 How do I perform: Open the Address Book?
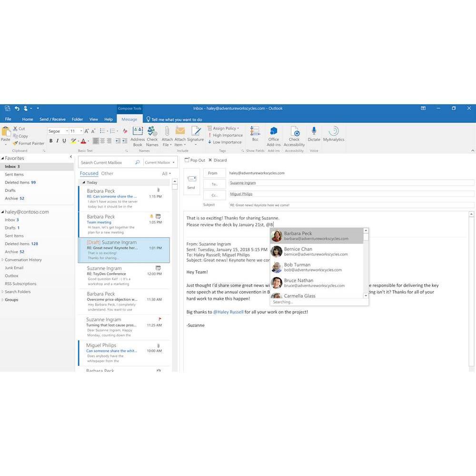click(x=138, y=136)
